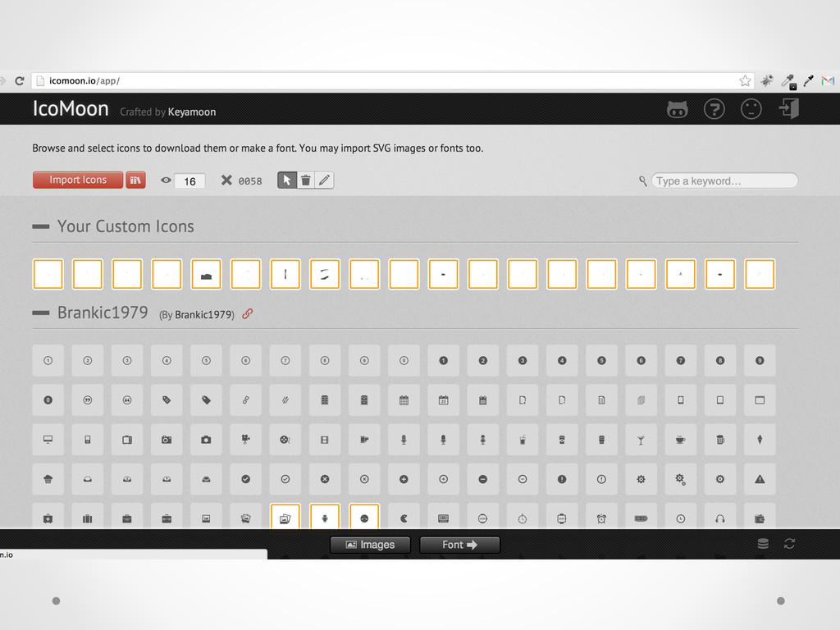840x630 pixels.
Task: Click the eyedropper extension icon in browser
Action: [x=808, y=81]
